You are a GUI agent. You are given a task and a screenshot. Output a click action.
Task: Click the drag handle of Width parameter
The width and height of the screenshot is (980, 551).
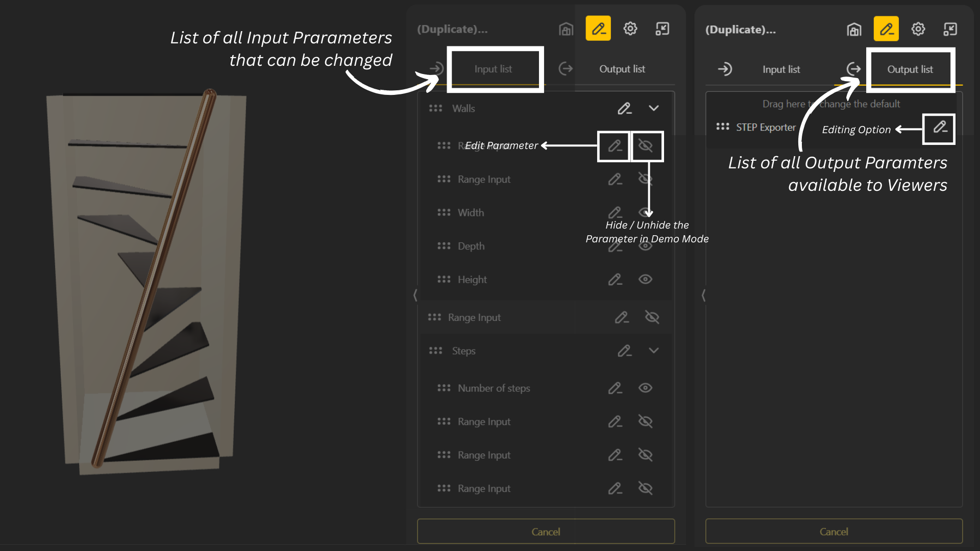pyautogui.click(x=444, y=213)
